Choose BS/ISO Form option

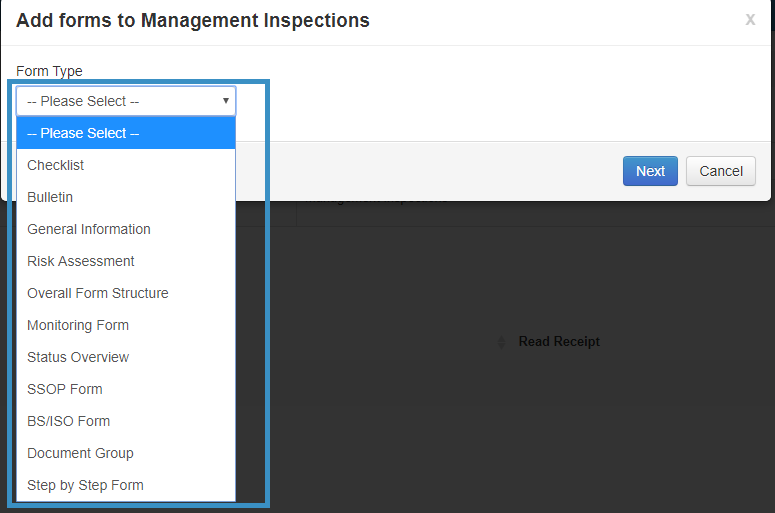click(126, 421)
